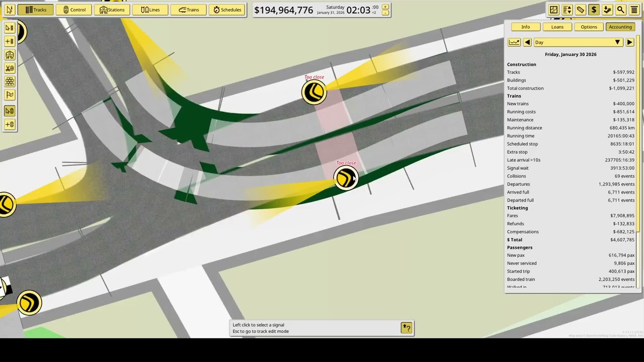The image size is (644, 362).
Task: Open the hamburger main menu icon
Action: (634, 10)
